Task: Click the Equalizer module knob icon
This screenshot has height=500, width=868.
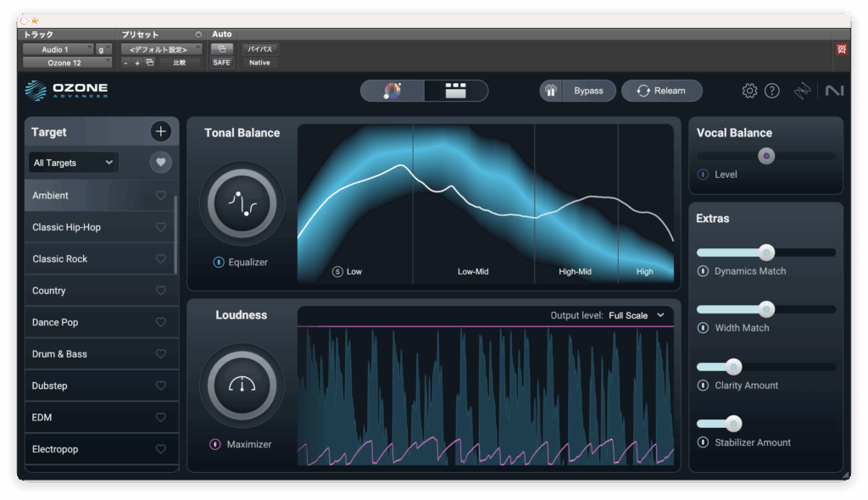Action: point(242,203)
